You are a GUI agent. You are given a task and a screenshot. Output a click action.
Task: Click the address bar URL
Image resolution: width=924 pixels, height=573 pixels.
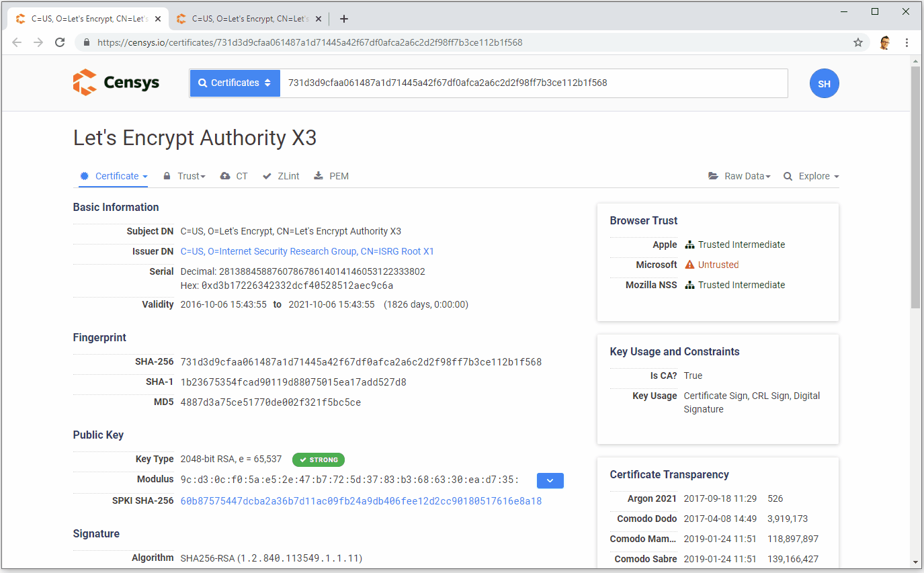pyautogui.click(x=310, y=42)
